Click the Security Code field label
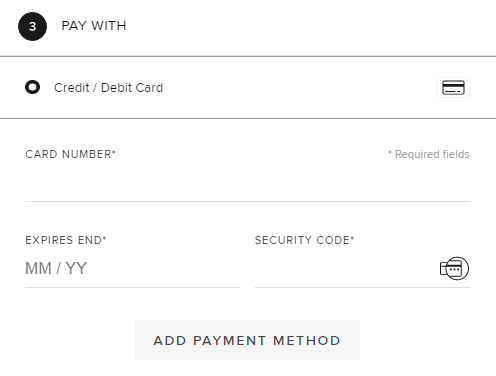The image size is (496, 376). tap(304, 240)
